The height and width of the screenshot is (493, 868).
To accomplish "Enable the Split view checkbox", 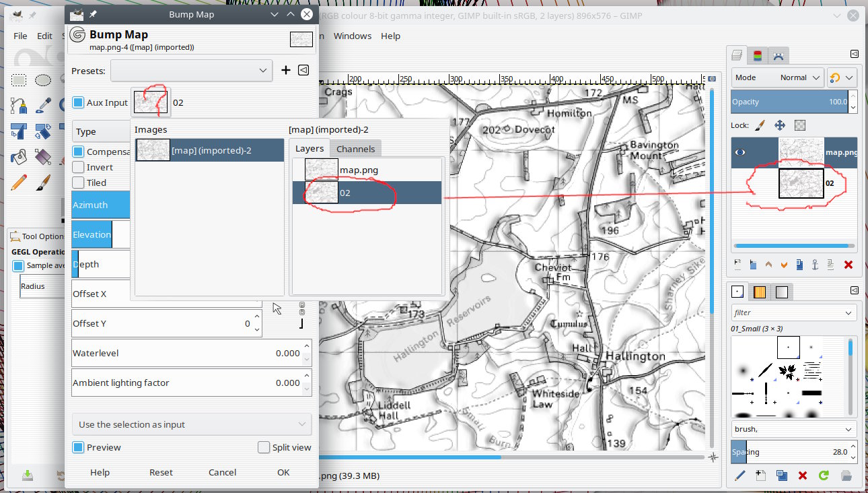I will click(x=264, y=447).
